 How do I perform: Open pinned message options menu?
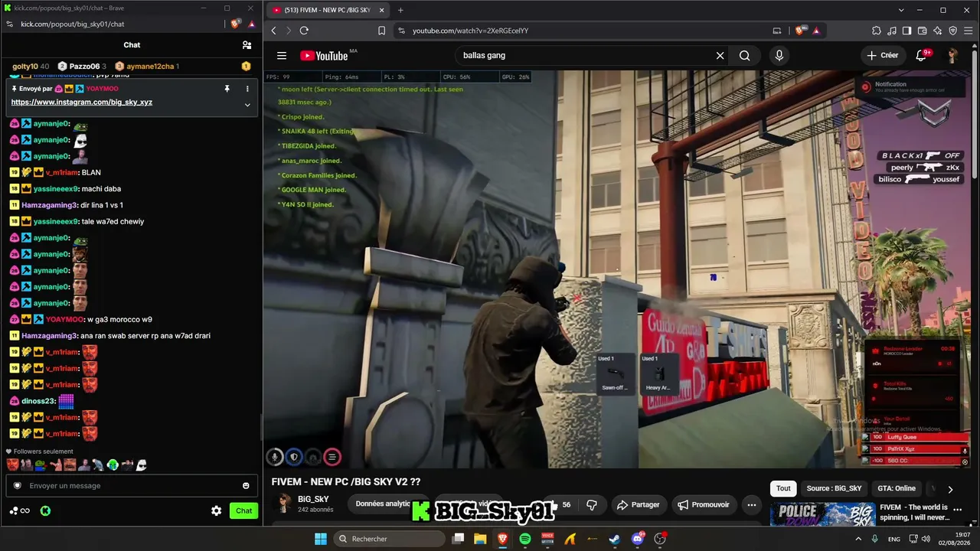point(247,89)
